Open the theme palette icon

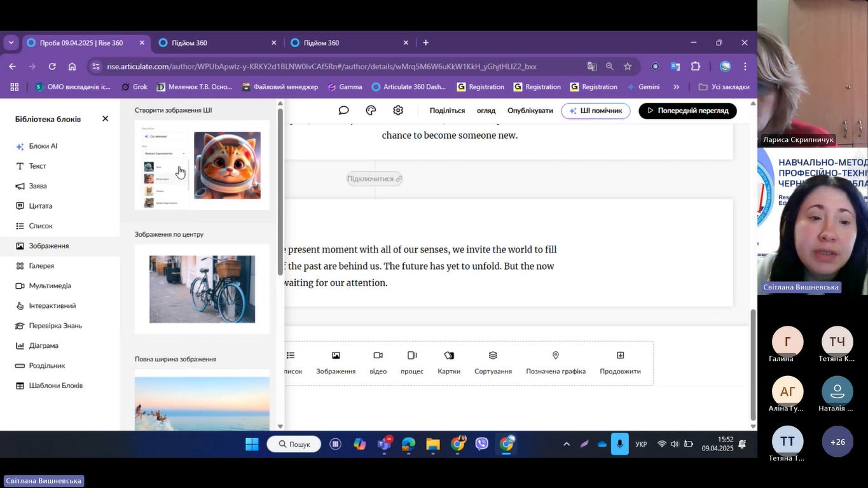point(371,111)
